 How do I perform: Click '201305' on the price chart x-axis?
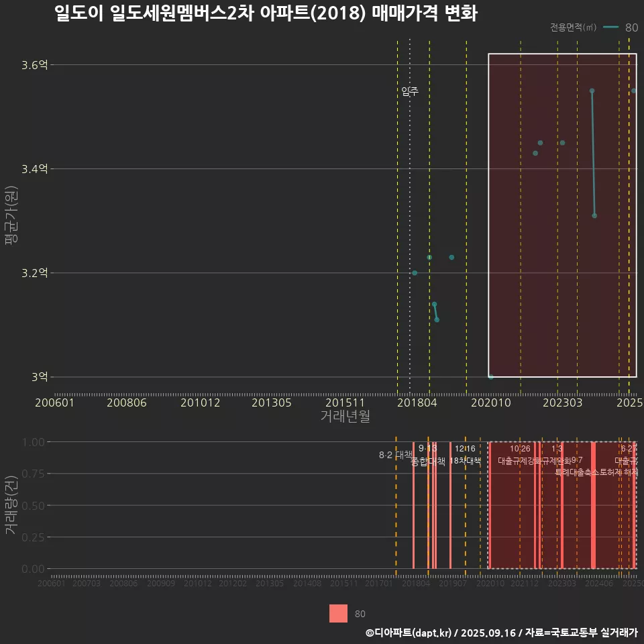click(x=272, y=402)
